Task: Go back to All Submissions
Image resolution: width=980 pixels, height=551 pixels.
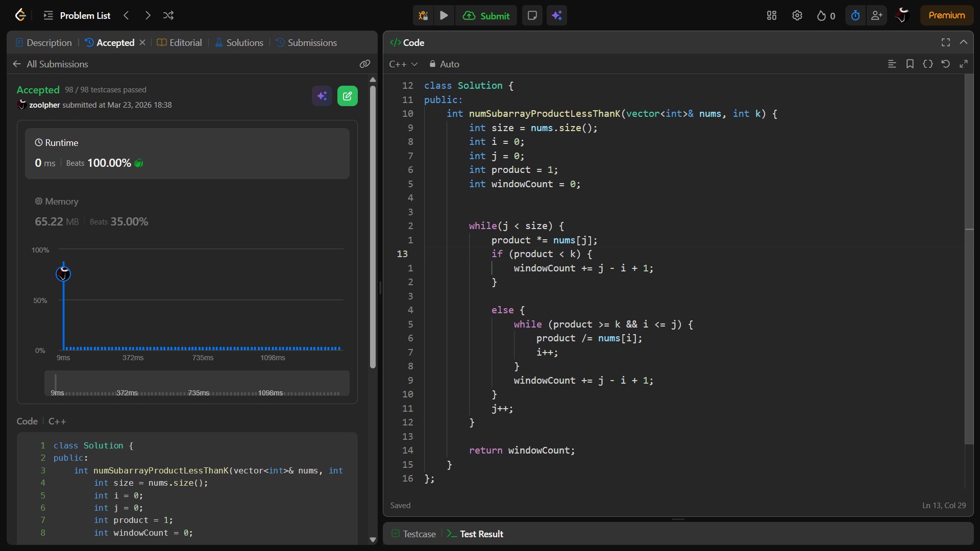Action: point(51,64)
